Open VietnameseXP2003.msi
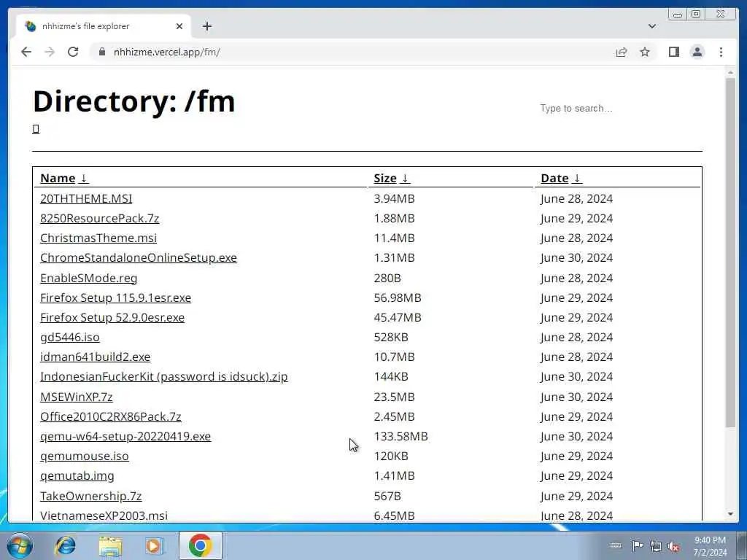This screenshot has width=747, height=560. coord(104,516)
